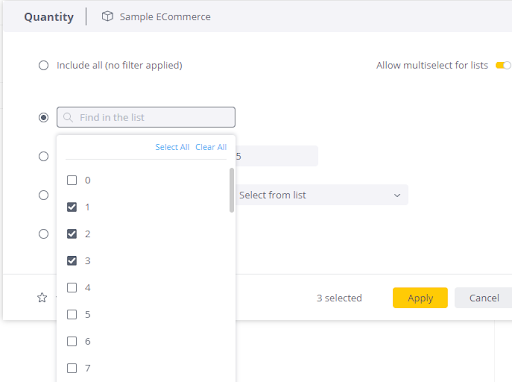Toggle 'Allow multiselect for lists' switch

[x=503, y=65]
